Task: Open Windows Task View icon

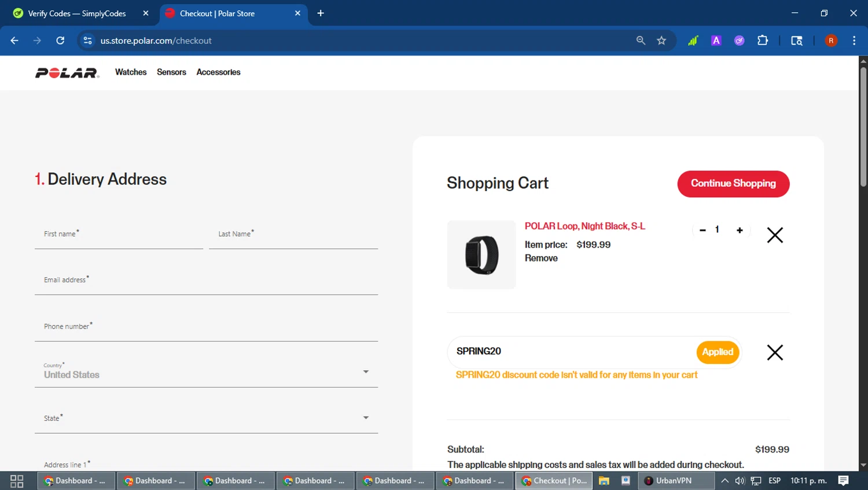Action: click(17, 481)
